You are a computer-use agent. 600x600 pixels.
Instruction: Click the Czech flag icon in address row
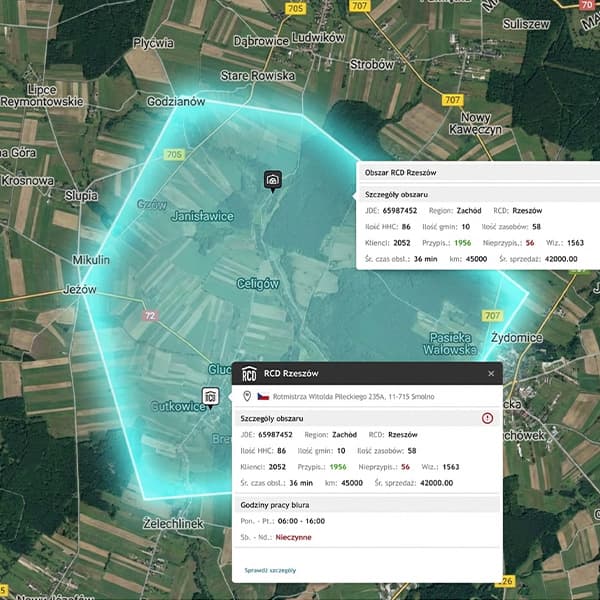tap(264, 397)
